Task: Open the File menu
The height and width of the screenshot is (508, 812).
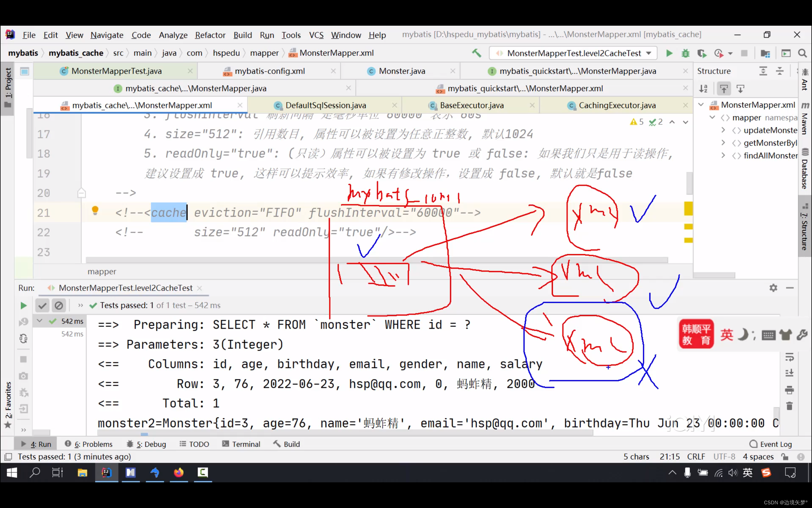Action: click(x=29, y=35)
